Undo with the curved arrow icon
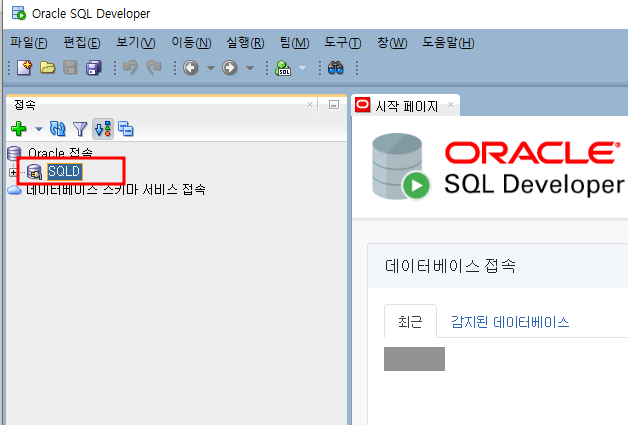Image resolution: width=628 pixels, height=425 pixels. pos(130,67)
